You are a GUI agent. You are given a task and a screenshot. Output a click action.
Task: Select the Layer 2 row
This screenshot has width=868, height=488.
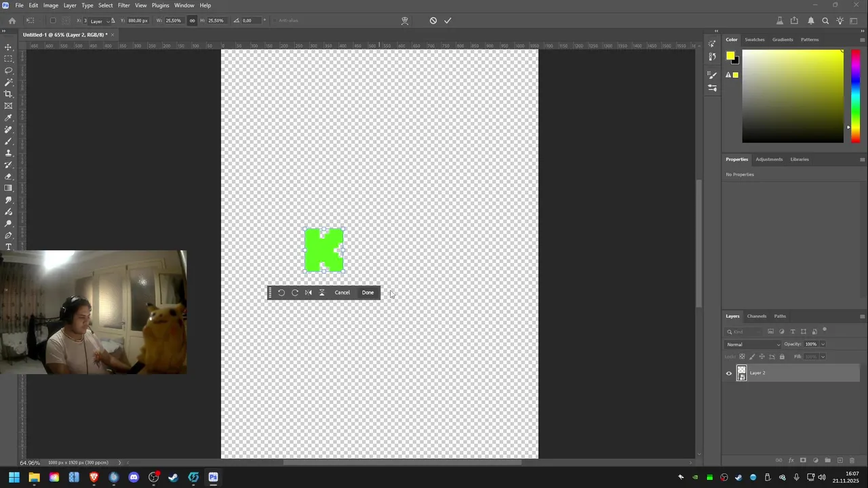791,373
